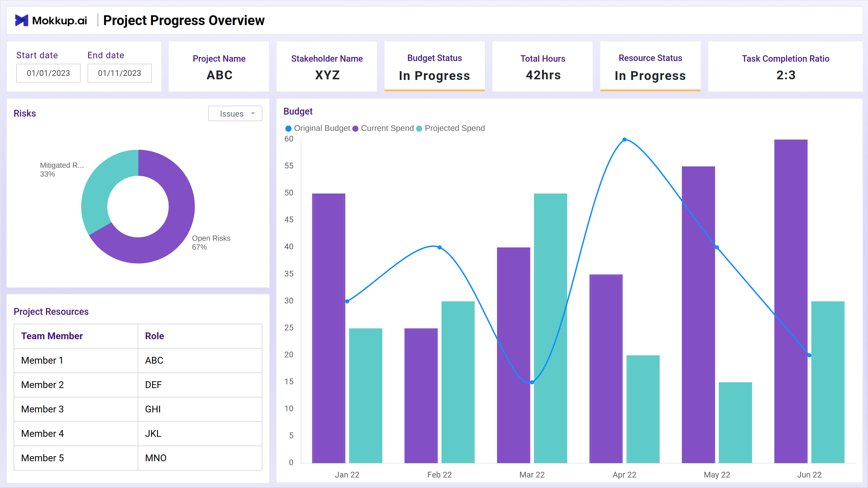Click the Project Progress Overview title
This screenshot has height=488, width=868.
click(x=184, y=21)
